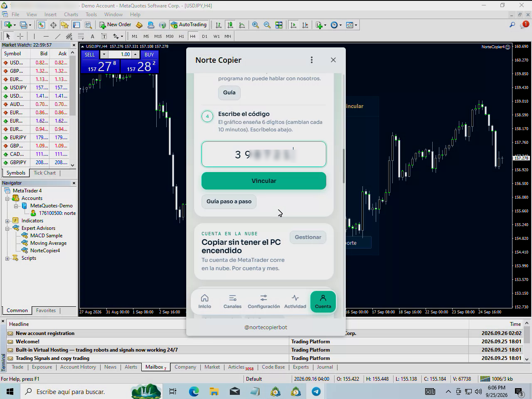
Task: Switch chart to candlesticks
Action: [x=230, y=25]
